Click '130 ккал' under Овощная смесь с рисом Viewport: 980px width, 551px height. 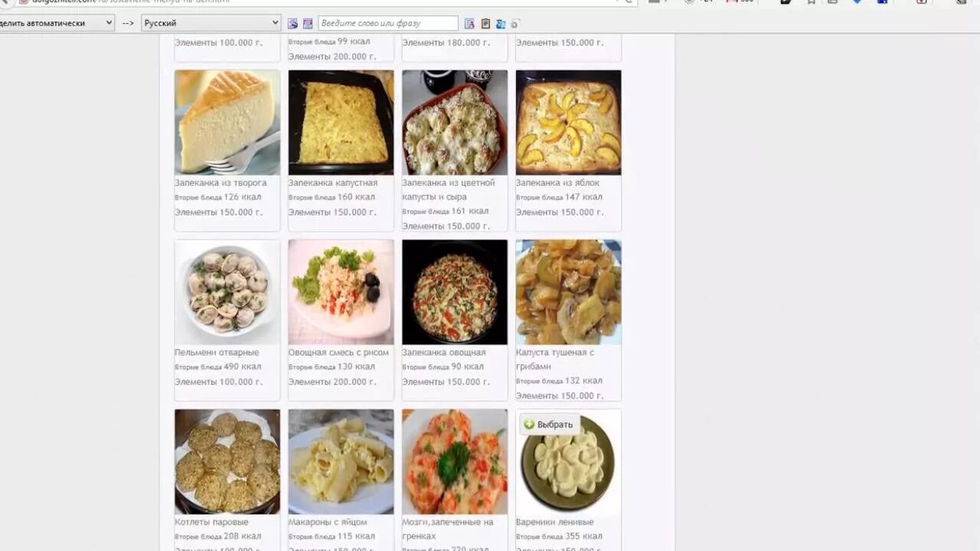pyautogui.click(x=357, y=367)
